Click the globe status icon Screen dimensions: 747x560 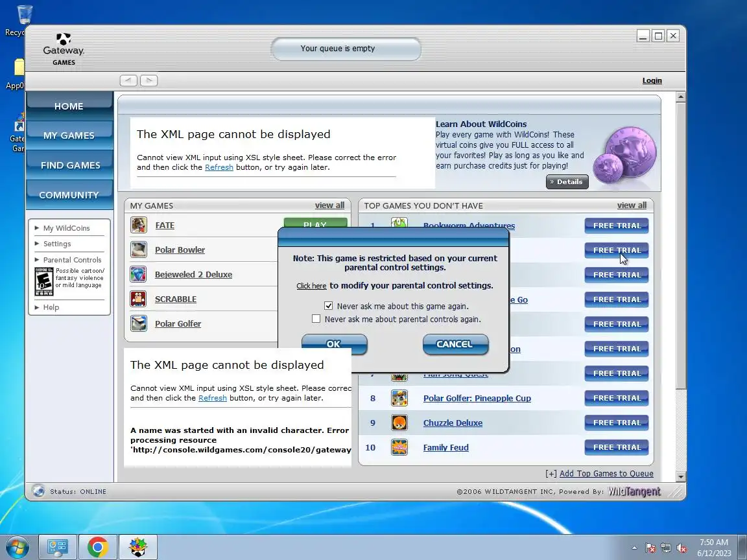tap(39, 491)
